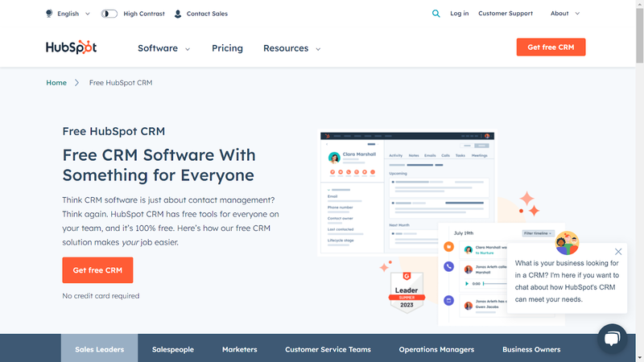This screenshot has width=644, height=362.
Task: Open the About dropdown menu
Action: click(565, 14)
